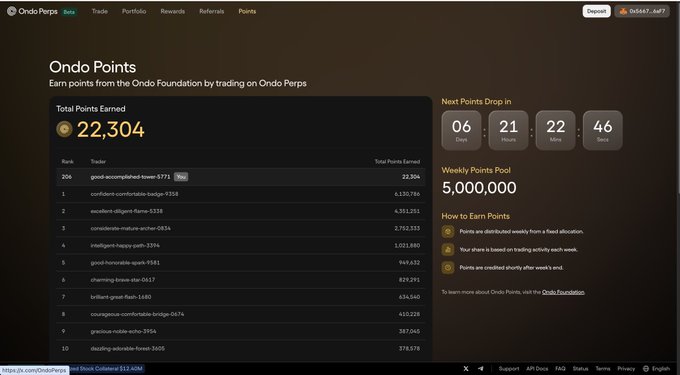Click the points credited clock icon
Viewport: 680px width, 375px height.
[448, 267]
